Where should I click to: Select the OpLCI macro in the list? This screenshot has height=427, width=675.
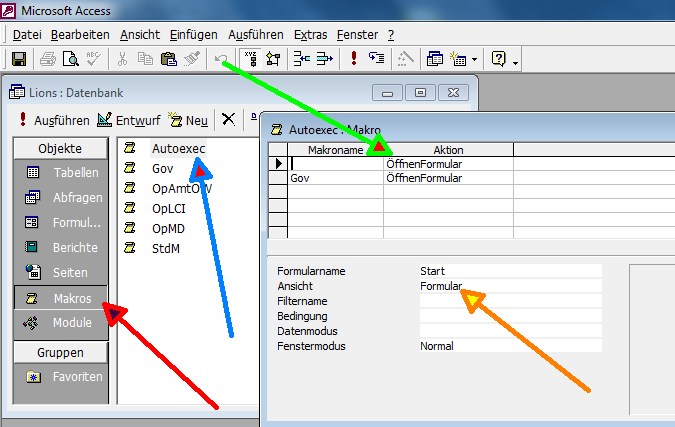(168, 208)
